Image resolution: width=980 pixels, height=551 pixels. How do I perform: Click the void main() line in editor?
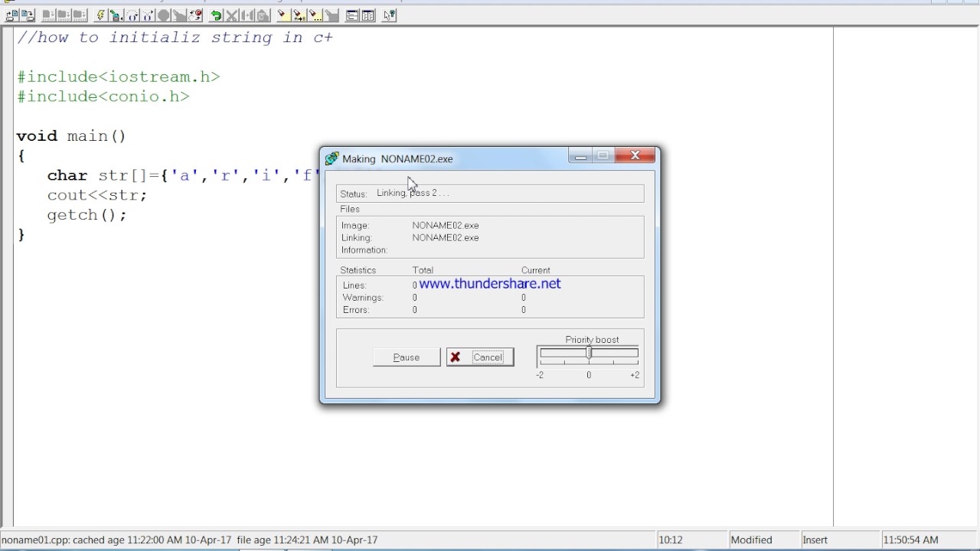point(71,136)
